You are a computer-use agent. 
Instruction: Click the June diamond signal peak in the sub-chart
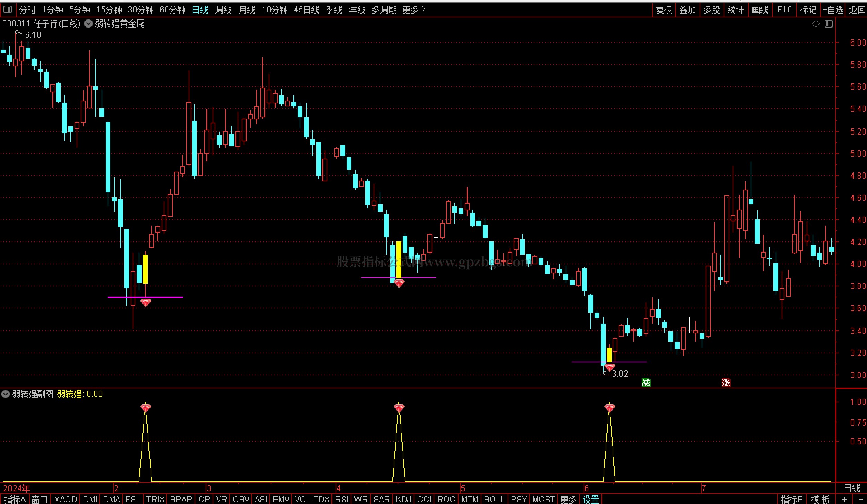point(609,408)
